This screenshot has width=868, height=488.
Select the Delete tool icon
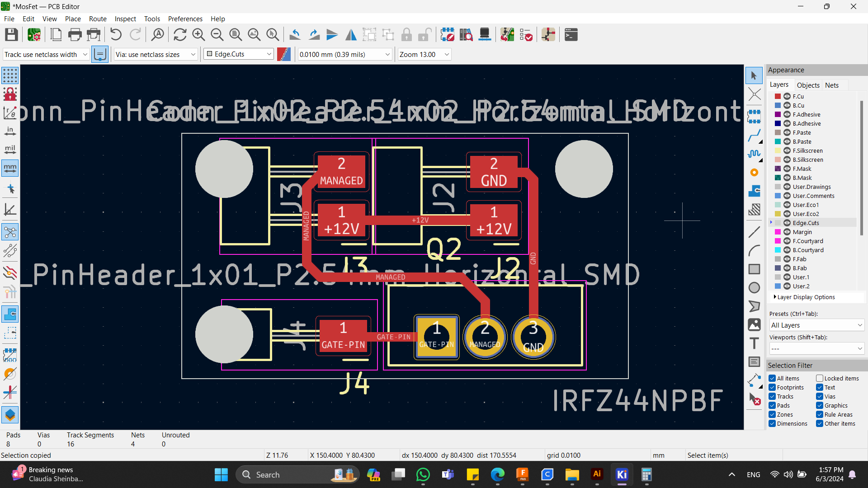click(754, 399)
